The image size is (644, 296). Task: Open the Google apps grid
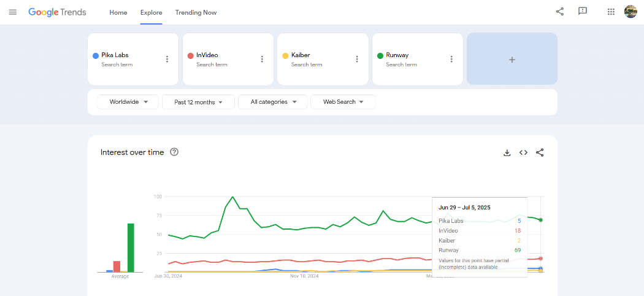[611, 12]
